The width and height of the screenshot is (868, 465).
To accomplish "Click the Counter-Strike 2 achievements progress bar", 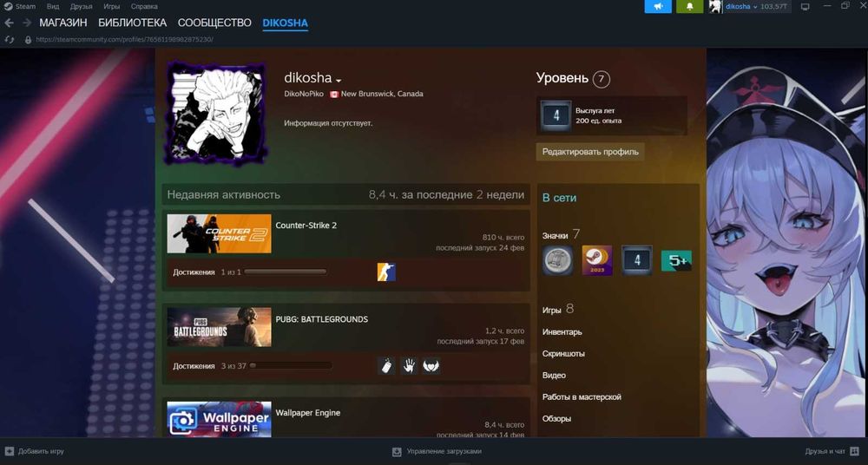I will pyautogui.click(x=285, y=272).
